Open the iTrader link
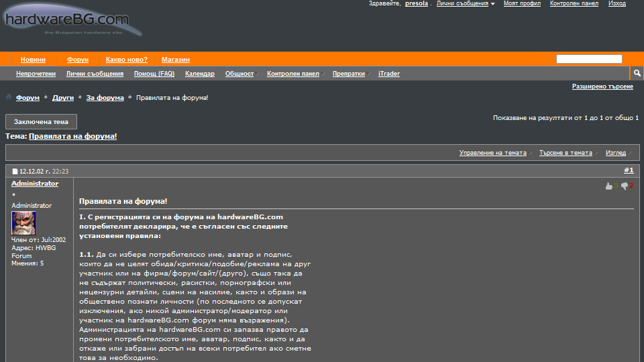This screenshot has height=362, width=644. (x=389, y=74)
